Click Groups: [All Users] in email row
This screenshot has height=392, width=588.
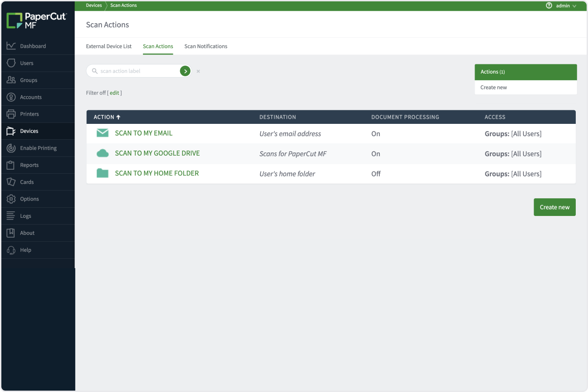pos(513,134)
